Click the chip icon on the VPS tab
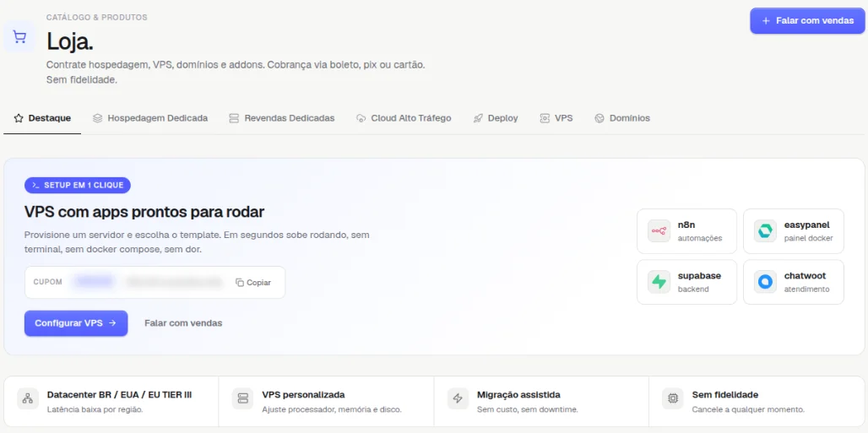Viewport: 868px width, 433px height. click(x=545, y=118)
